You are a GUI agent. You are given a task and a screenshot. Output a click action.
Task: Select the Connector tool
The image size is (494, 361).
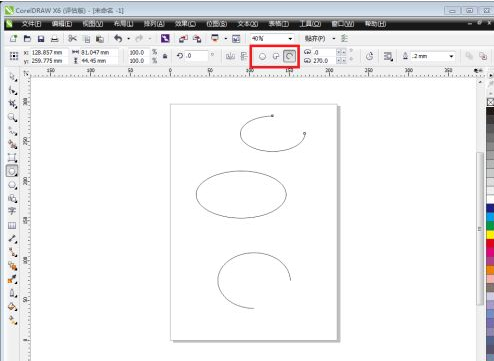(13, 252)
